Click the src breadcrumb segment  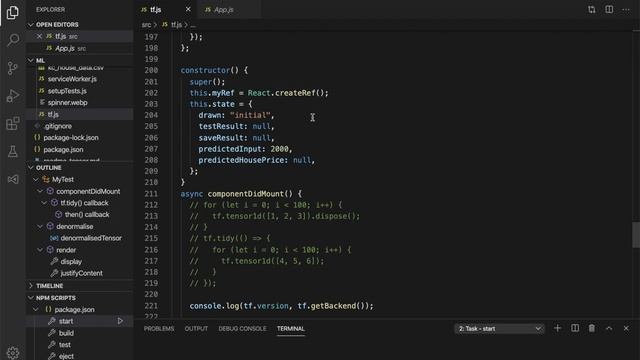coord(146,25)
